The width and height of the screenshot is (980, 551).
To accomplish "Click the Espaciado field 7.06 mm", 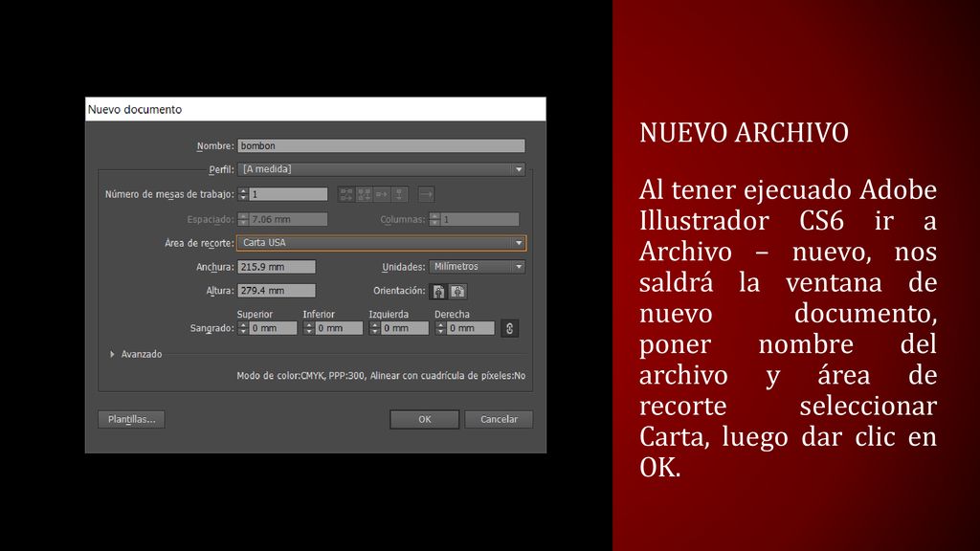I will pos(289,219).
